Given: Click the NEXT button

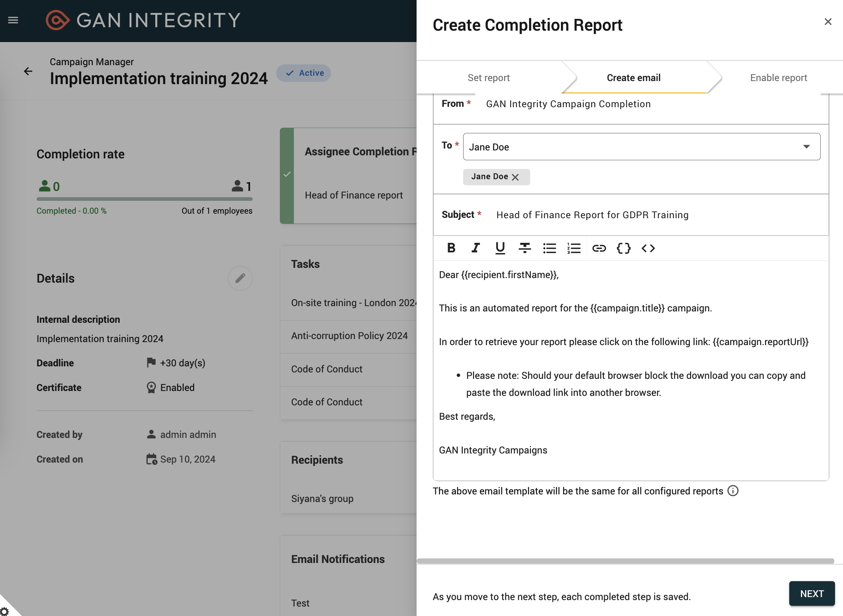Looking at the screenshot, I should [812, 594].
